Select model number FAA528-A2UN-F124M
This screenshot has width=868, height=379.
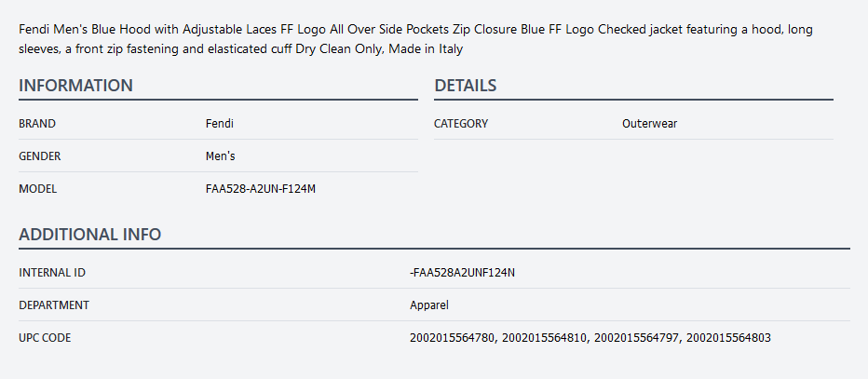pyautogui.click(x=261, y=189)
